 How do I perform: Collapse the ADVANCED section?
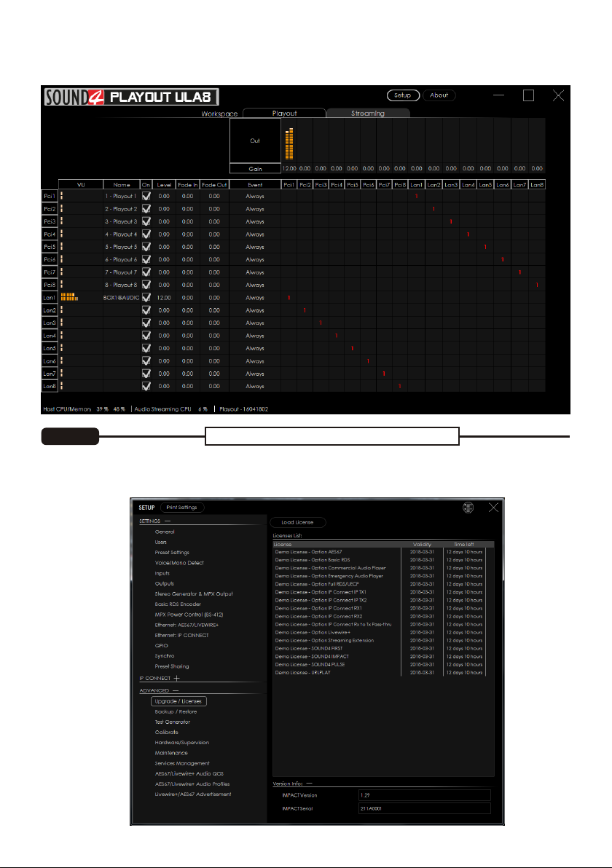[176, 690]
